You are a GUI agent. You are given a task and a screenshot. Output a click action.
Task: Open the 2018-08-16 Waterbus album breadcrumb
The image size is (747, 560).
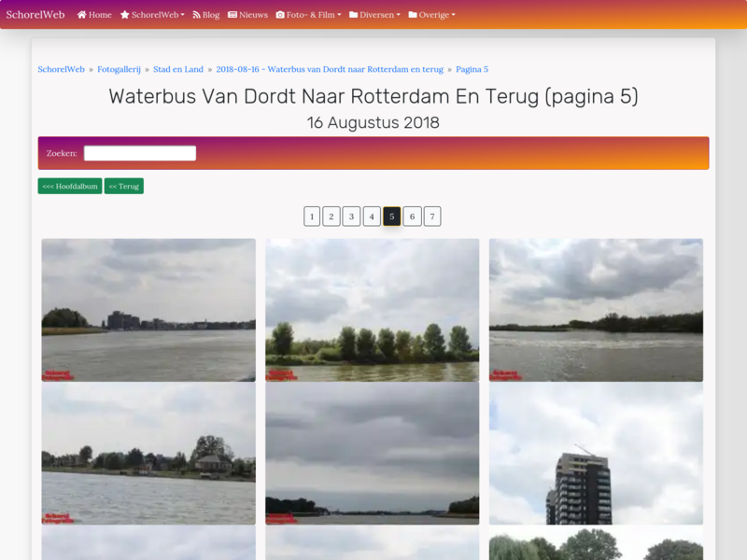click(330, 69)
